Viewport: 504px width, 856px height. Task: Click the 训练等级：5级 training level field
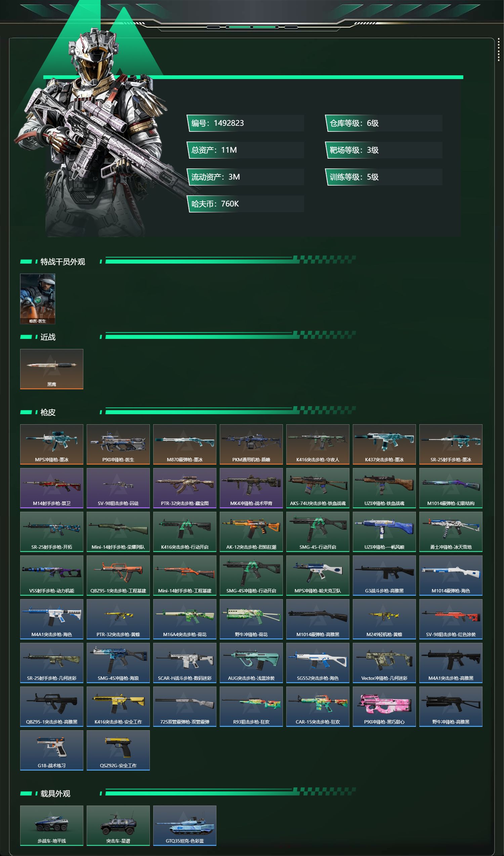click(384, 177)
